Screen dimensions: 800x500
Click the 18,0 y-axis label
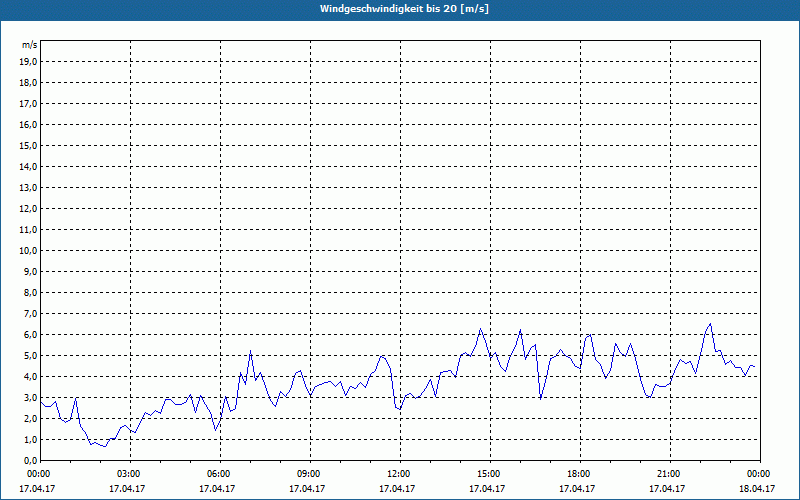click(29, 83)
